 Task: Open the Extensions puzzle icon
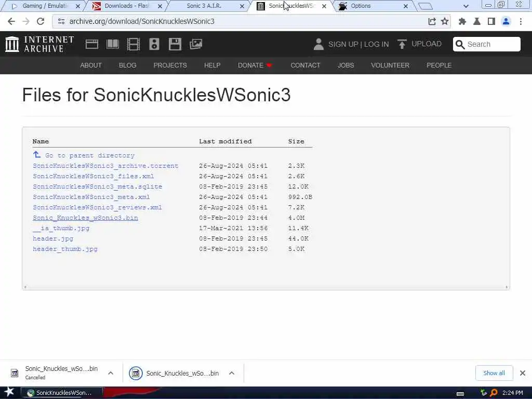[462, 21]
